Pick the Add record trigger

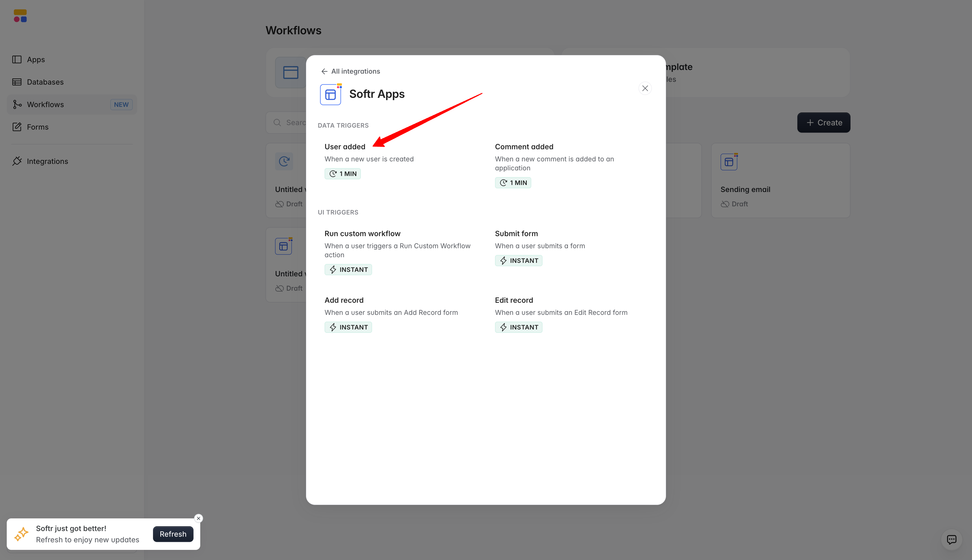(344, 300)
